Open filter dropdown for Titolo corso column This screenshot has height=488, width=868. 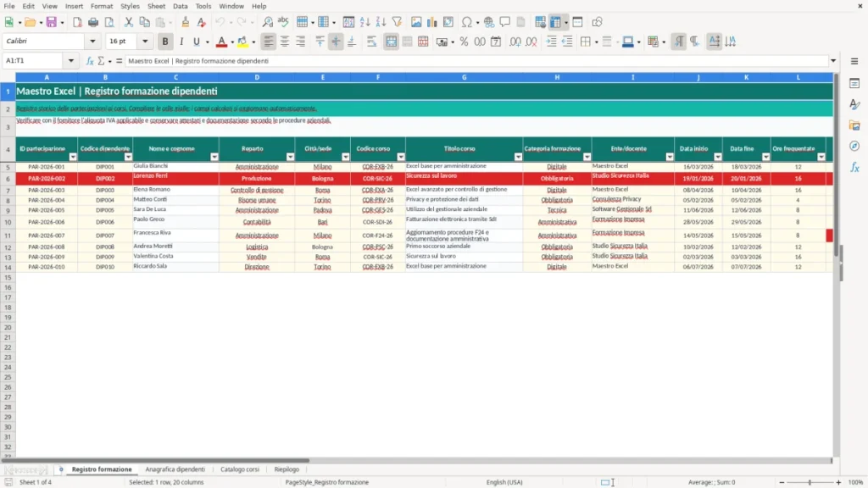point(518,157)
